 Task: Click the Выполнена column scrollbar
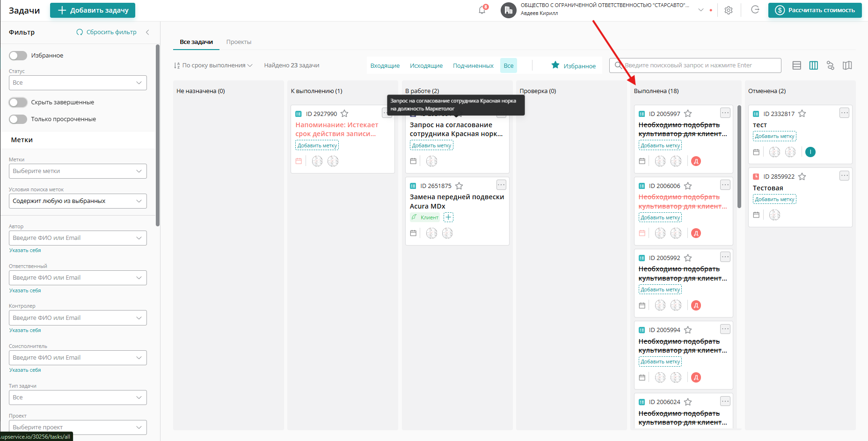click(x=739, y=157)
